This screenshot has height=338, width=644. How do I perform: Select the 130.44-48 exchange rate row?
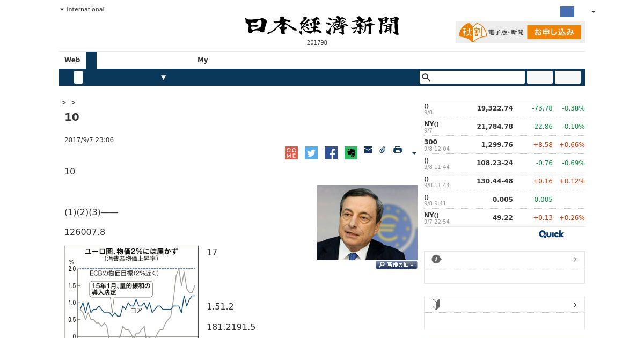tap(504, 181)
